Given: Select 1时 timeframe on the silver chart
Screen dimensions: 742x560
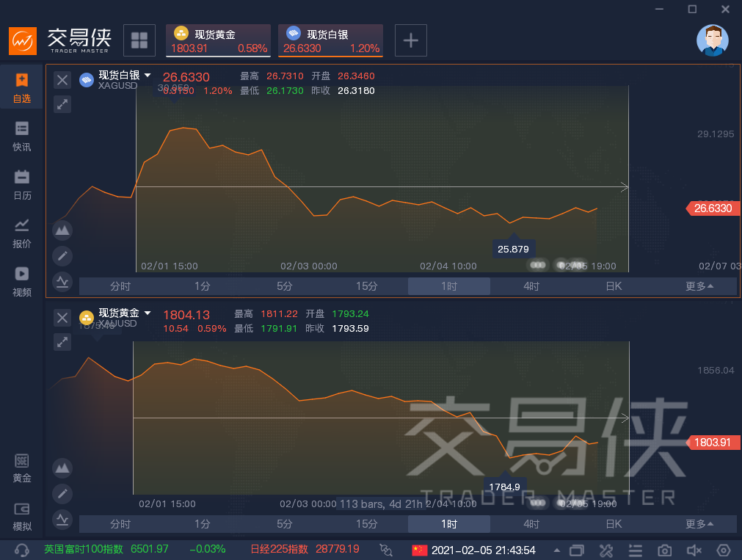Looking at the screenshot, I should (449, 286).
